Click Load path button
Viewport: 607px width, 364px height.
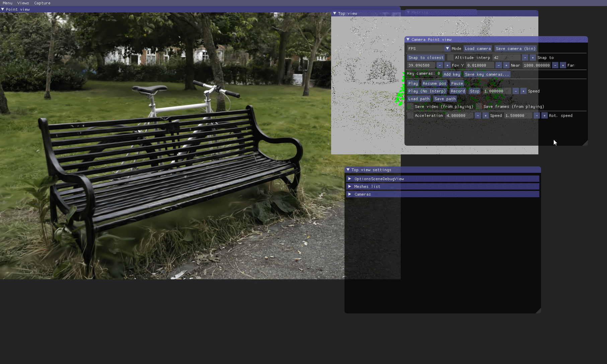pos(419,99)
